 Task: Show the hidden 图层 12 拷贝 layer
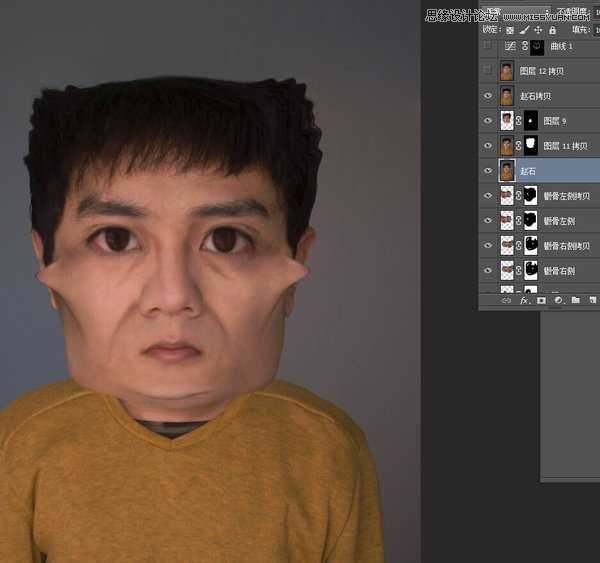pyautogui.click(x=488, y=71)
